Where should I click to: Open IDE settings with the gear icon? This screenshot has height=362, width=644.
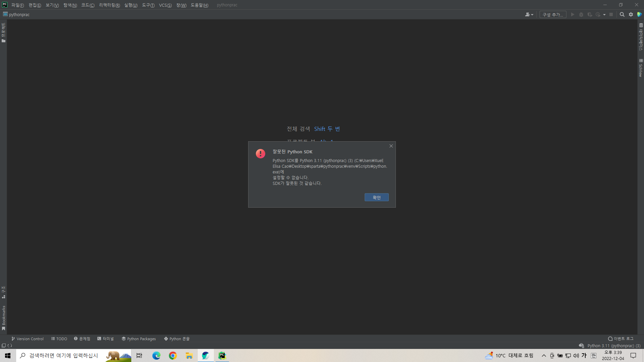point(631,14)
